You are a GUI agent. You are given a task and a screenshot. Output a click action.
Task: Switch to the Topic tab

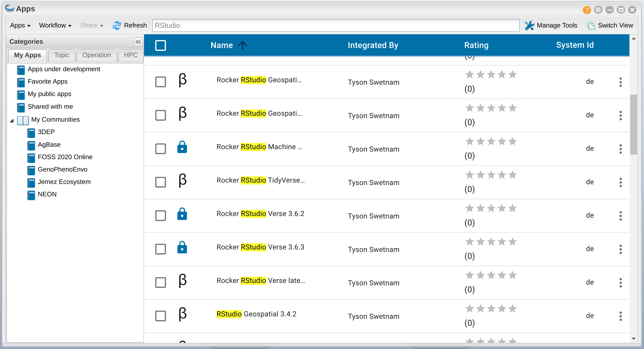61,55
